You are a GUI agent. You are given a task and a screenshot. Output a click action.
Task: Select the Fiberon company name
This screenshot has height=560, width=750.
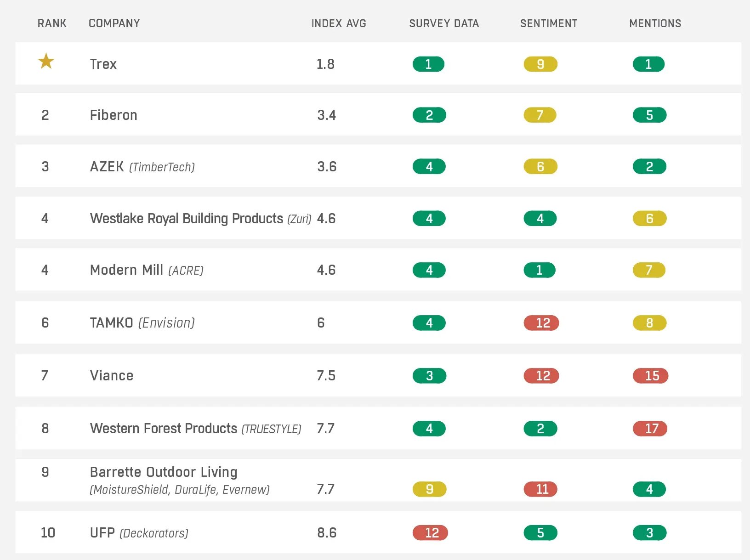114,115
